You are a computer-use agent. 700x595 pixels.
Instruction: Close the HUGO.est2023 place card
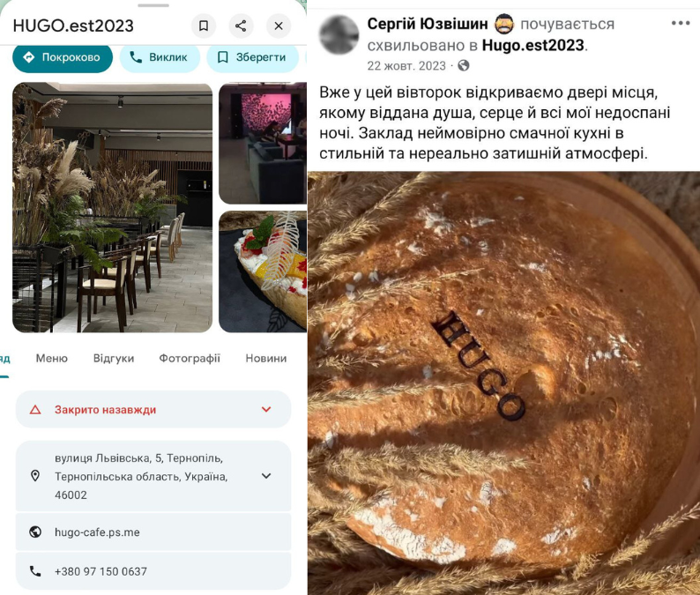279,26
